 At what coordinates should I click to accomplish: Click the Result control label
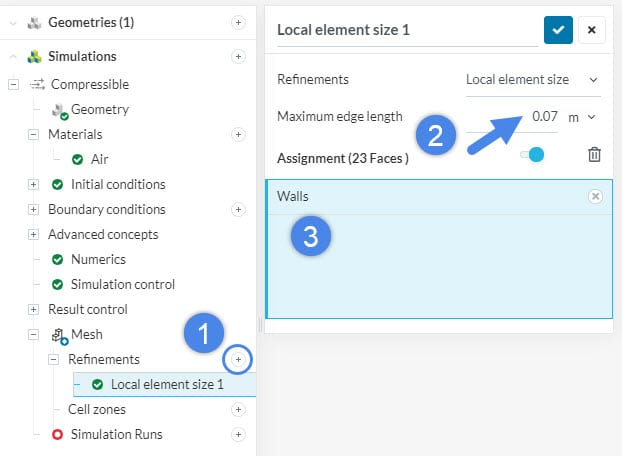[88, 310]
